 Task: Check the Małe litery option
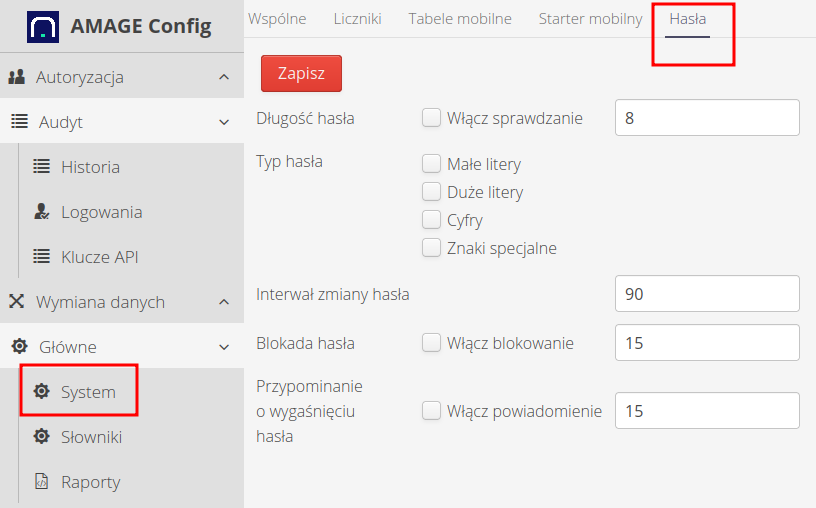point(431,164)
